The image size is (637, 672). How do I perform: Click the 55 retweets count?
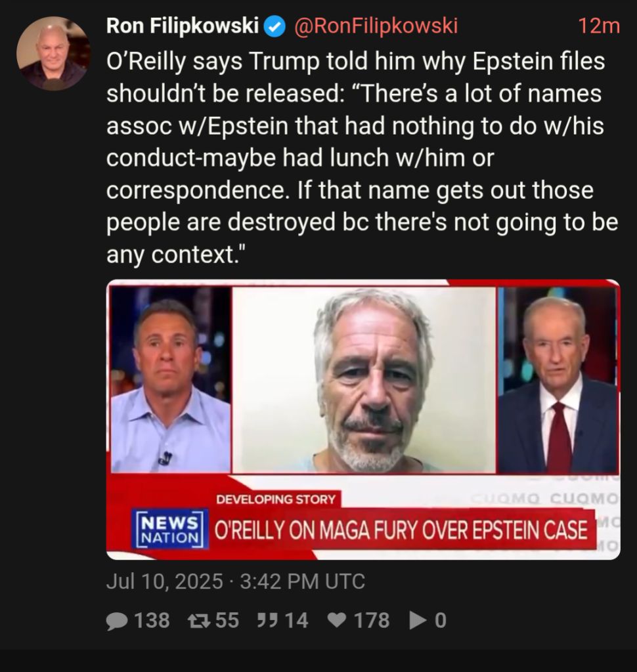pyautogui.click(x=227, y=621)
